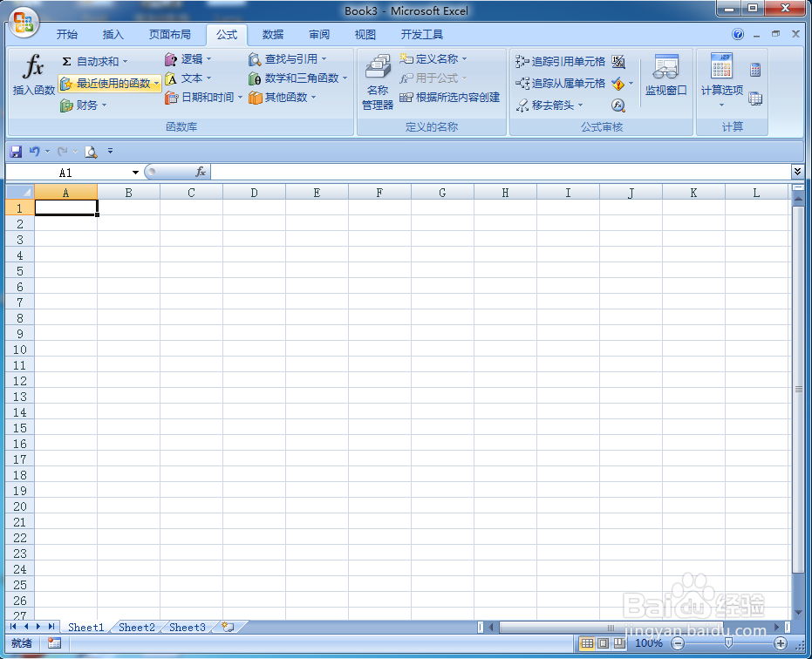Click the horizontal scrollbar right arrow

[x=776, y=628]
